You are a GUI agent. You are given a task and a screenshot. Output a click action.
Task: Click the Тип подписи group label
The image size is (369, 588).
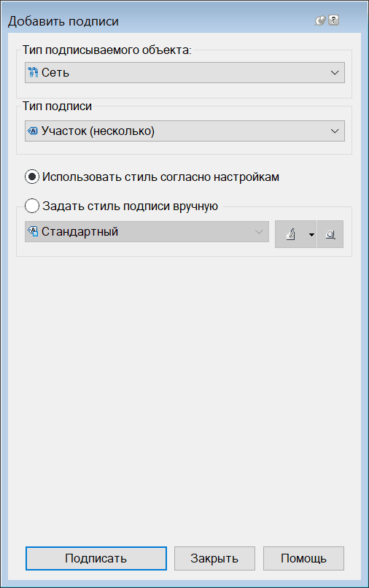[57, 106]
